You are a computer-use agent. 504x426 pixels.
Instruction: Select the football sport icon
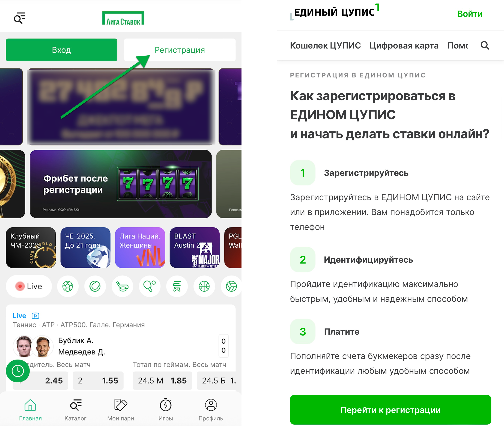click(x=68, y=286)
